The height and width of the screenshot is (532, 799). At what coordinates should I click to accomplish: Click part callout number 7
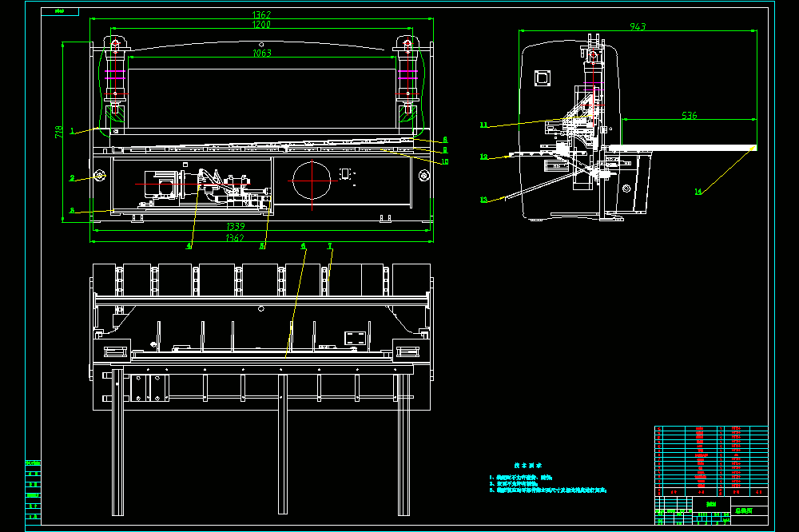(x=330, y=246)
